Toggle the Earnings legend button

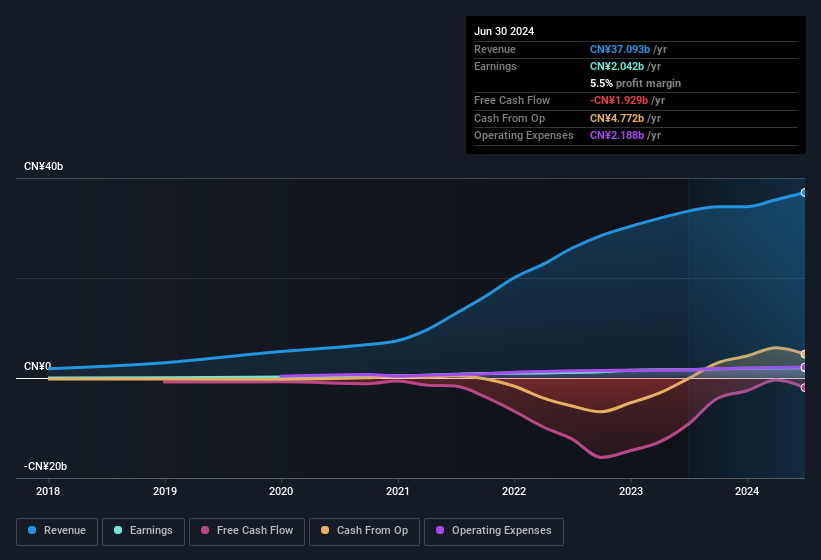pos(143,531)
